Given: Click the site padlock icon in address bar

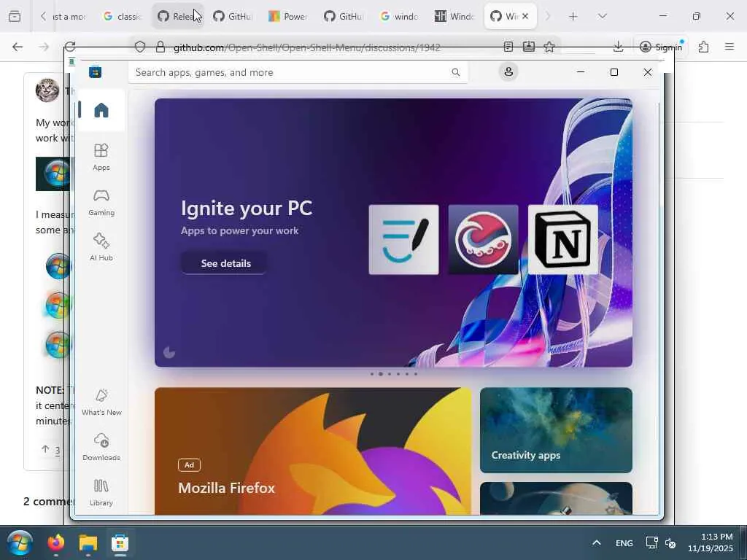Looking at the screenshot, I should click(x=160, y=47).
